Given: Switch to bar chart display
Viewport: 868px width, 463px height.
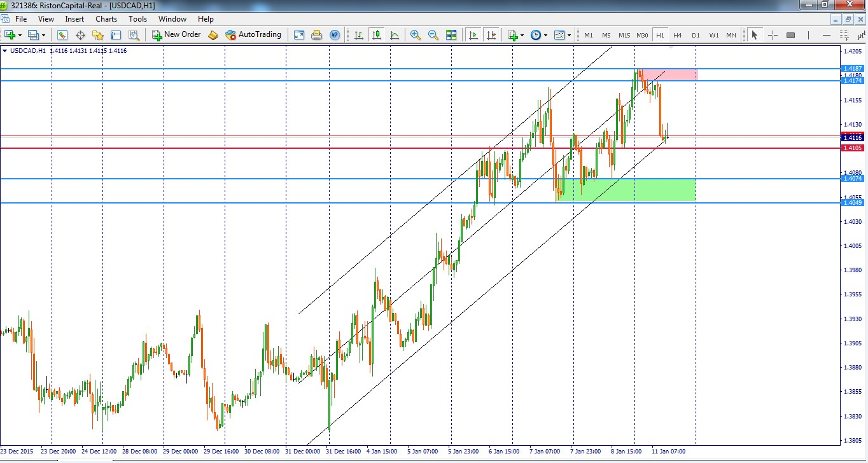Looking at the screenshot, I should pyautogui.click(x=359, y=35).
